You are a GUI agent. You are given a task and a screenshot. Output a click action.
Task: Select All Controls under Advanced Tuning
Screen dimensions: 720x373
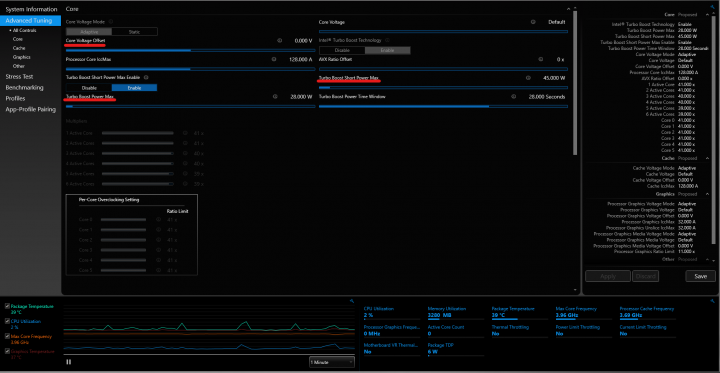(24, 30)
